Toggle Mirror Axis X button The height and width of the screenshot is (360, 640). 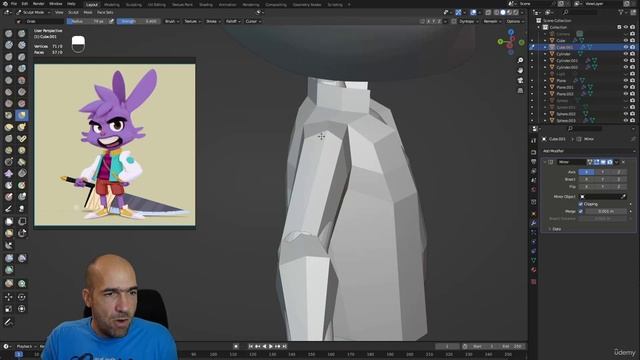(x=587, y=172)
